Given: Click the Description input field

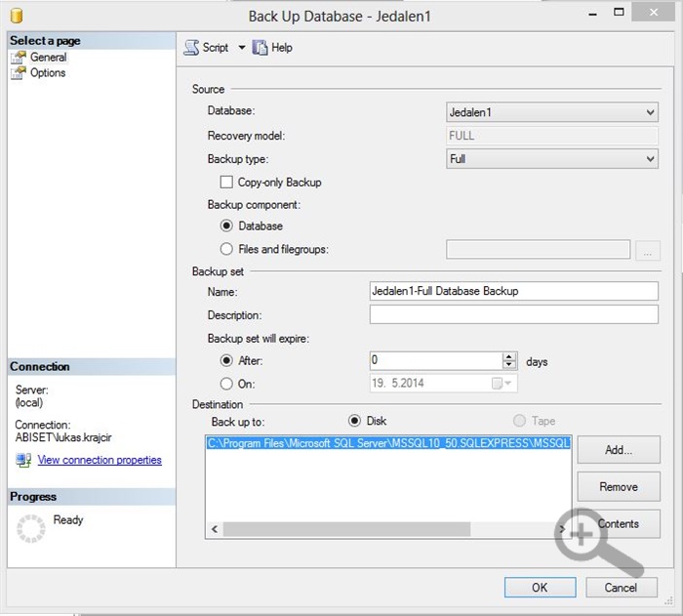Looking at the screenshot, I should tap(513, 314).
